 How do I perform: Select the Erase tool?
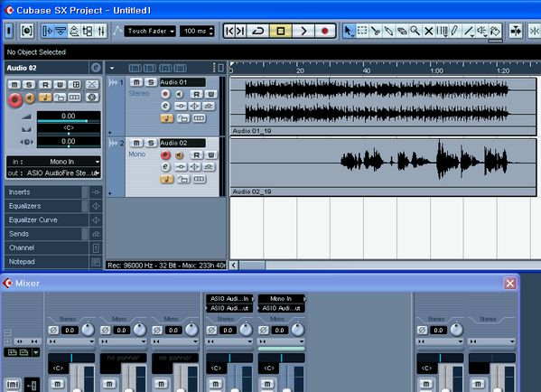click(402, 32)
